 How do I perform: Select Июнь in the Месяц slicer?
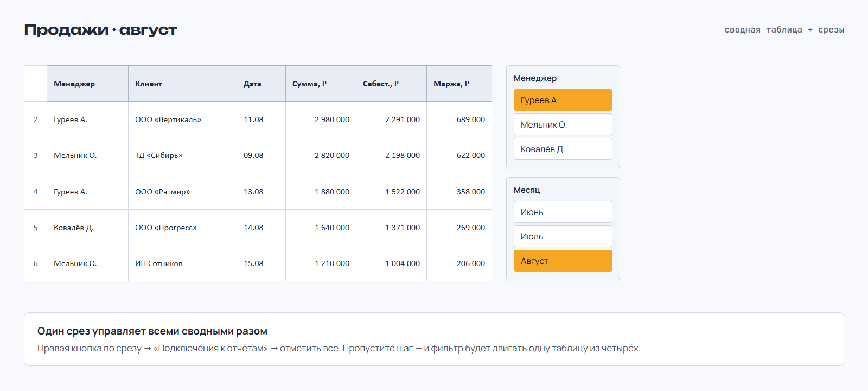563,212
